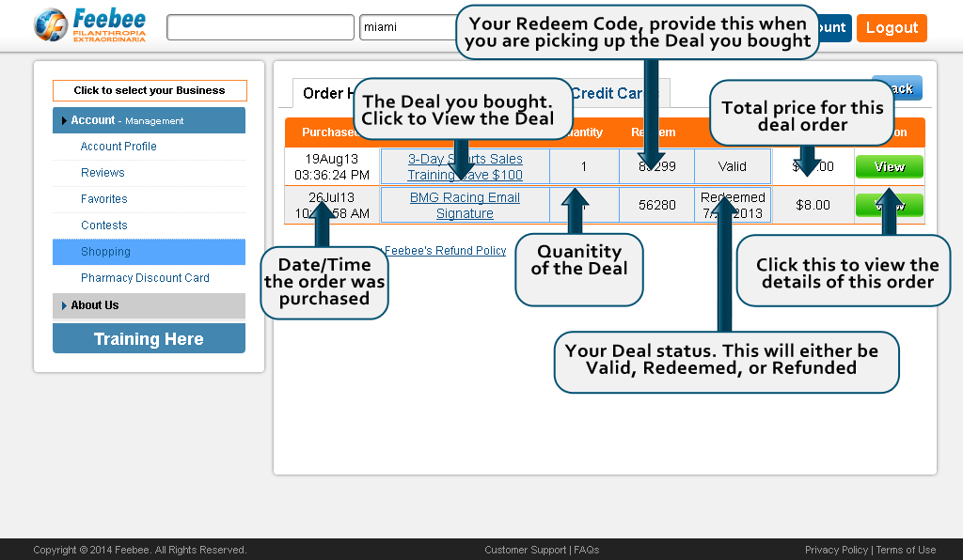The width and height of the screenshot is (963, 560).
Task: Open BMG Racing Email Signature deal
Action: coord(465,205)
